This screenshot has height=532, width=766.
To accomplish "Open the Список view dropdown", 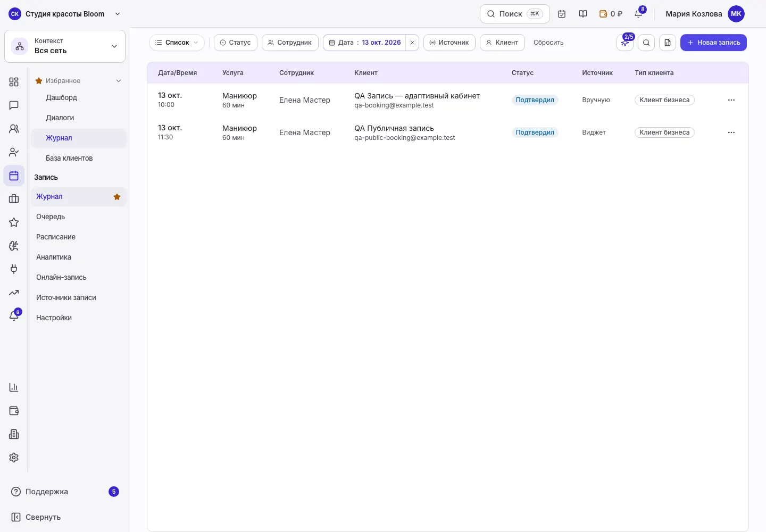I will pos(177,43).
